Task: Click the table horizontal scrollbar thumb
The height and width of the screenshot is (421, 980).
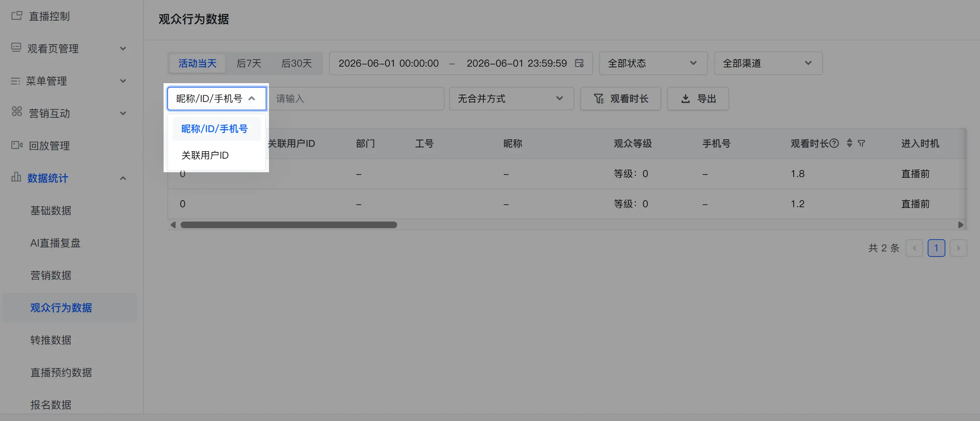Action: (289, 225)
